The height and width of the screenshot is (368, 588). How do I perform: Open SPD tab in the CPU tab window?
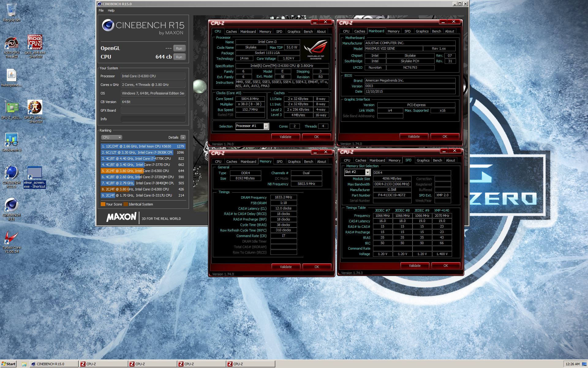[279, 32]
